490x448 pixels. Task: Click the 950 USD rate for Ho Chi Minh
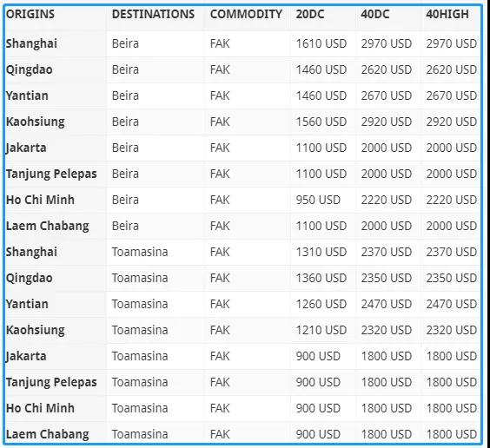point(318,200)
